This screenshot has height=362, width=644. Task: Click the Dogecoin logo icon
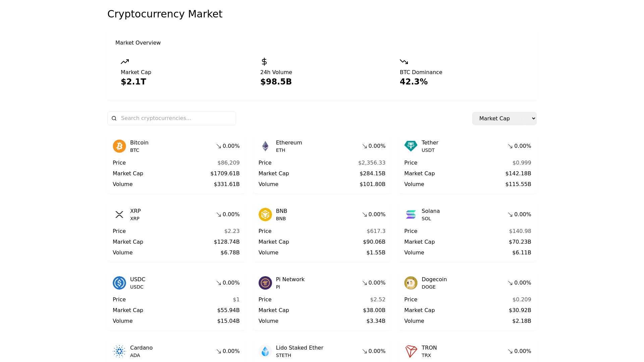point(411,283)
